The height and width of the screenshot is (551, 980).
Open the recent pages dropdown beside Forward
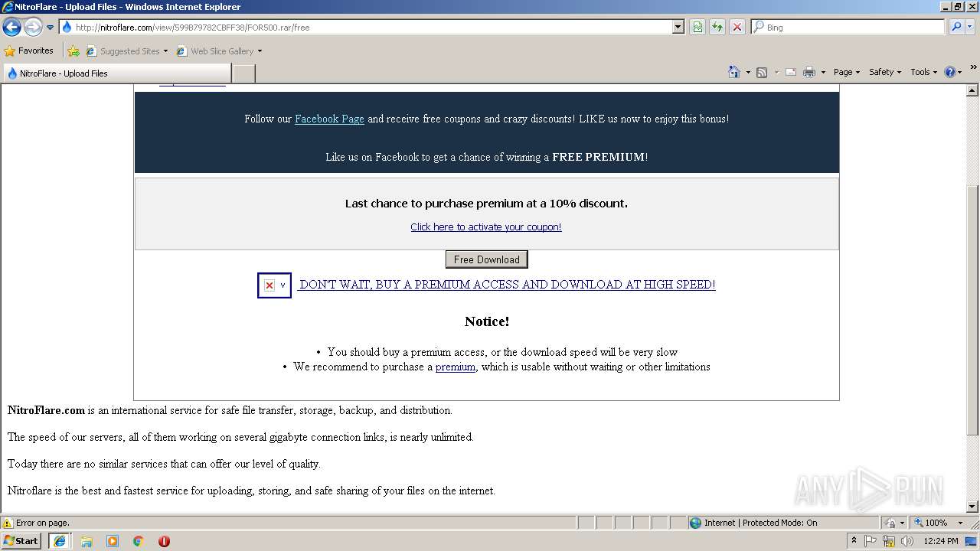(51, 28)
